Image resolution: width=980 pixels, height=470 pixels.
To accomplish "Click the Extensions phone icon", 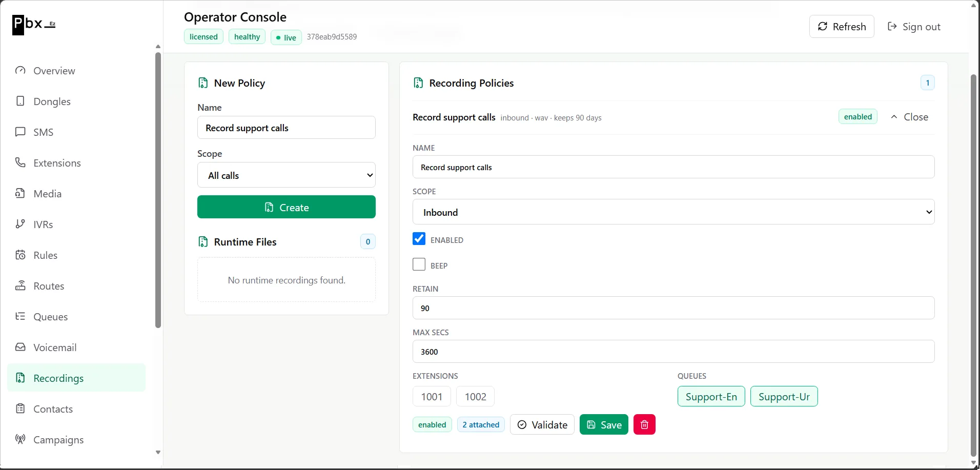I will pyautogui.click(x=21, y=162).
